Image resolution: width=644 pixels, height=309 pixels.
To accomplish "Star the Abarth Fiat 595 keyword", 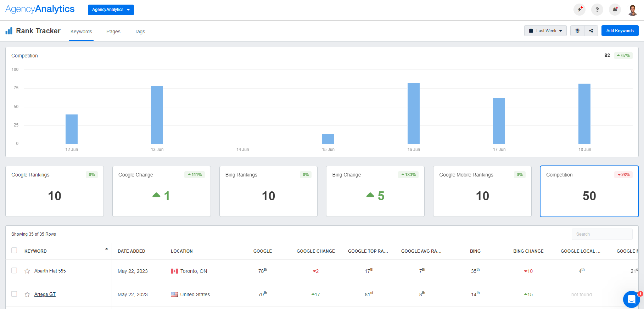I will coord(27,271).
